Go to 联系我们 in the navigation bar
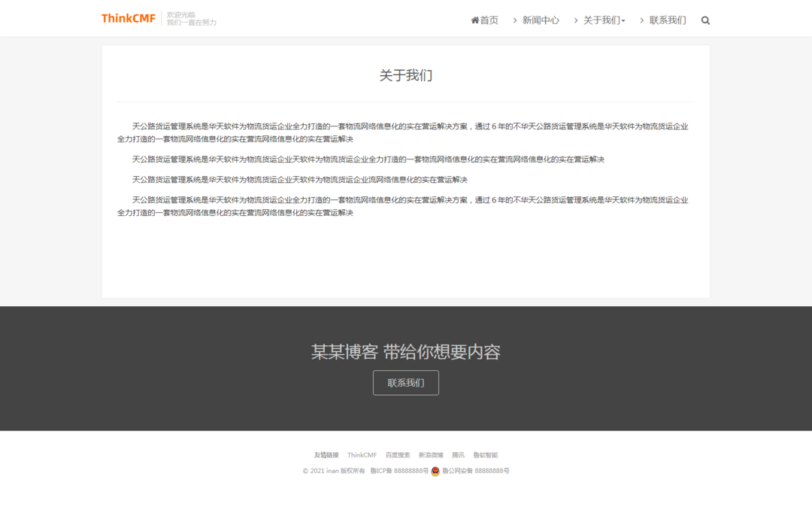Screen dimensions: 812x507 [668, 20]
